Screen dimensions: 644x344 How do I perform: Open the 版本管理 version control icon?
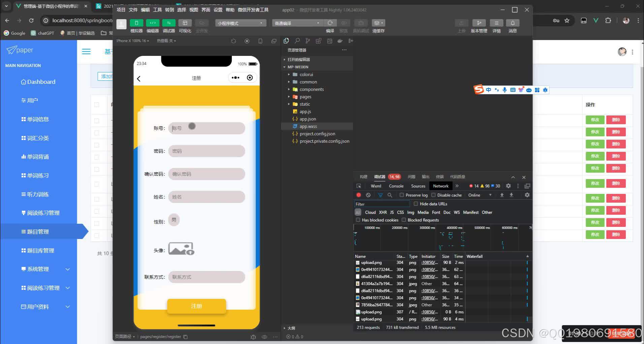479,23
